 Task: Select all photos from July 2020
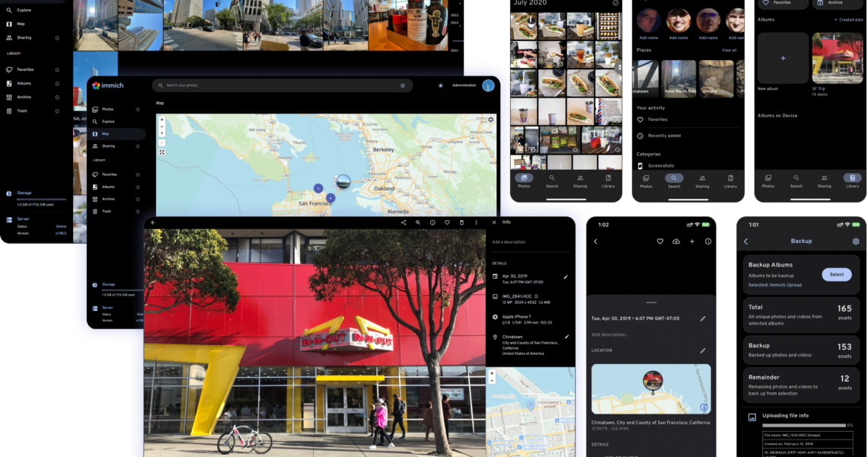click(x=615, y=4)
